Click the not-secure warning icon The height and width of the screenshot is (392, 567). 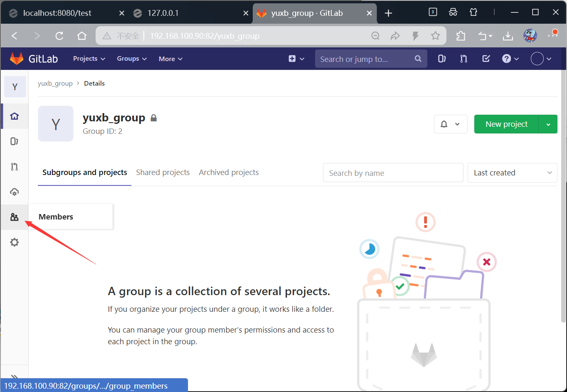[107, 36]
